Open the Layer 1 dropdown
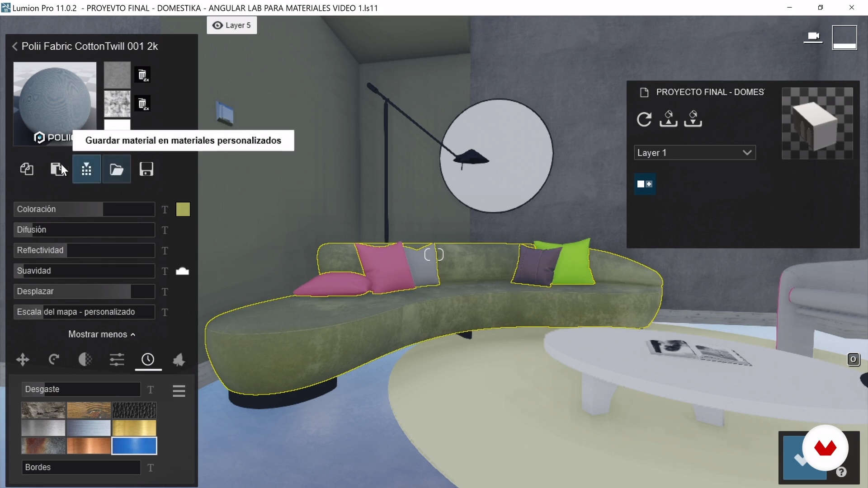The height and width of the screenshot is (488, 868). [694, 153]
